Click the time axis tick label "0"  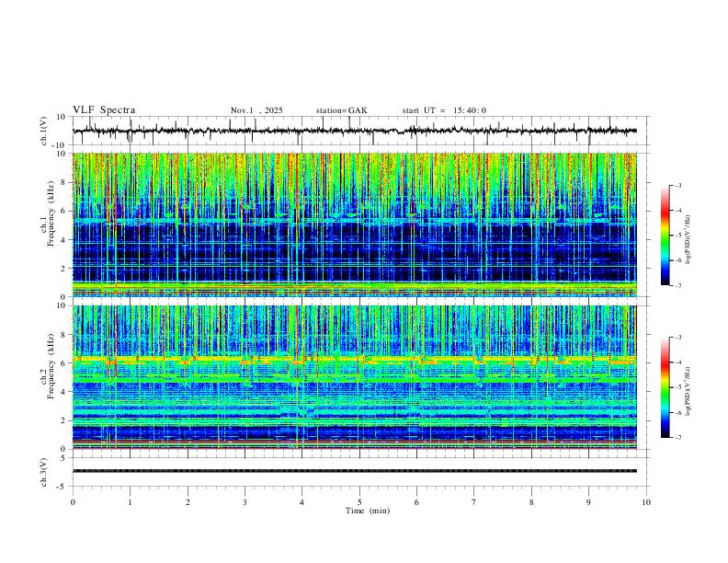click(73, 502)
